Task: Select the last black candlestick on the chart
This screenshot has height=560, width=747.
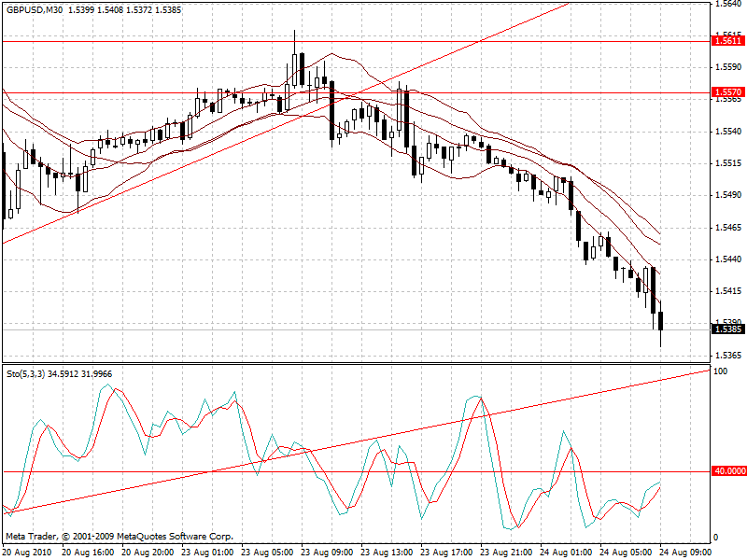Action: click(x=661, y=320)
